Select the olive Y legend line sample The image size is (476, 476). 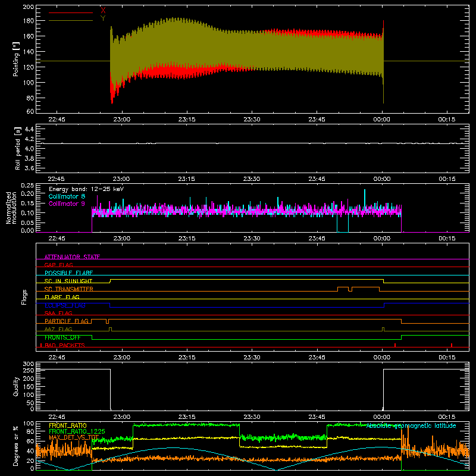click(x=71, y=21)
